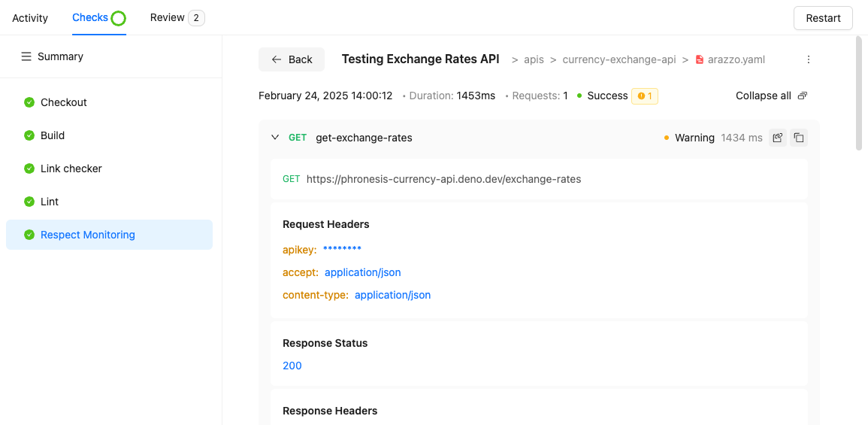Click the 1434 ms step duration

coord(742,138)
